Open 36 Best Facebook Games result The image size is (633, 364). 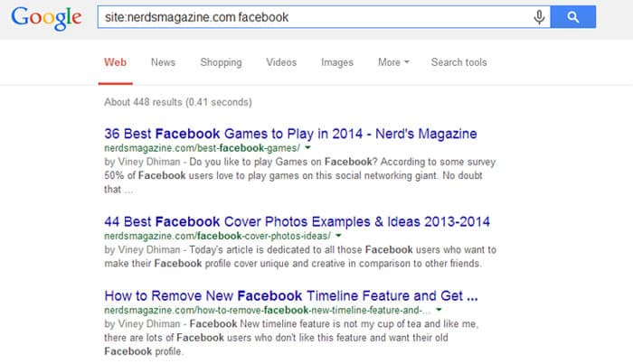click(290, 134)
